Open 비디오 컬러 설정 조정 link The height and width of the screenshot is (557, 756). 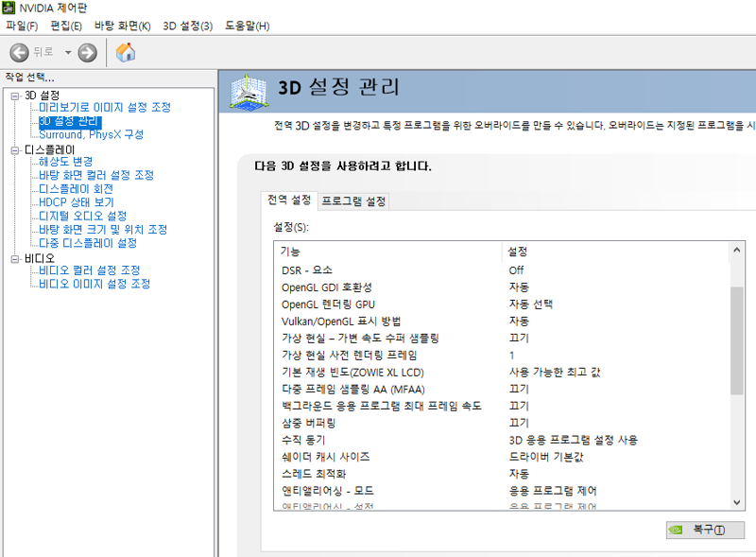pos(89,270)
